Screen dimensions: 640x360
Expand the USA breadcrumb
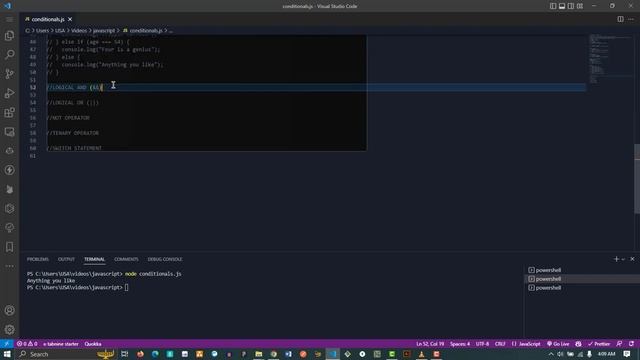pyautogui.click(x=60, y=31)
